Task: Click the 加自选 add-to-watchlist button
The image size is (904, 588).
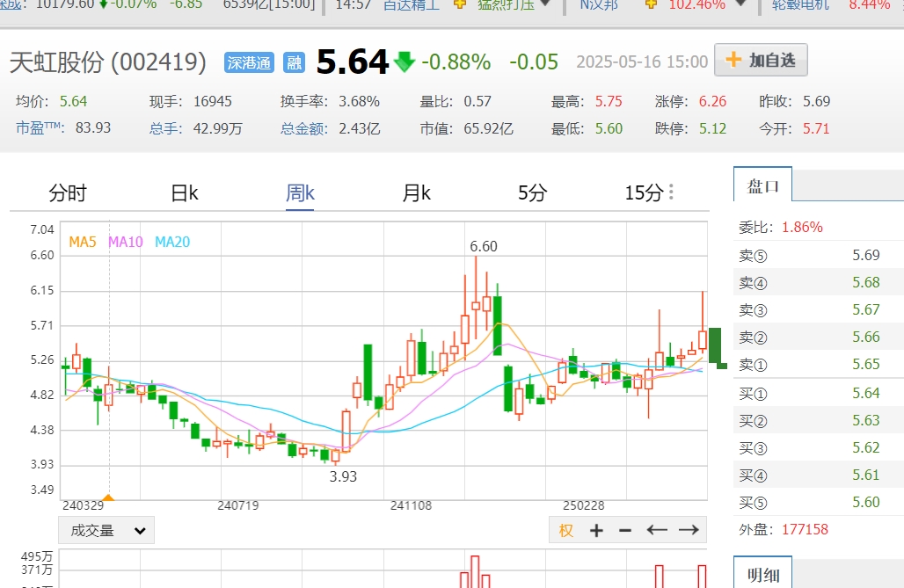Action: coord(761,60)
